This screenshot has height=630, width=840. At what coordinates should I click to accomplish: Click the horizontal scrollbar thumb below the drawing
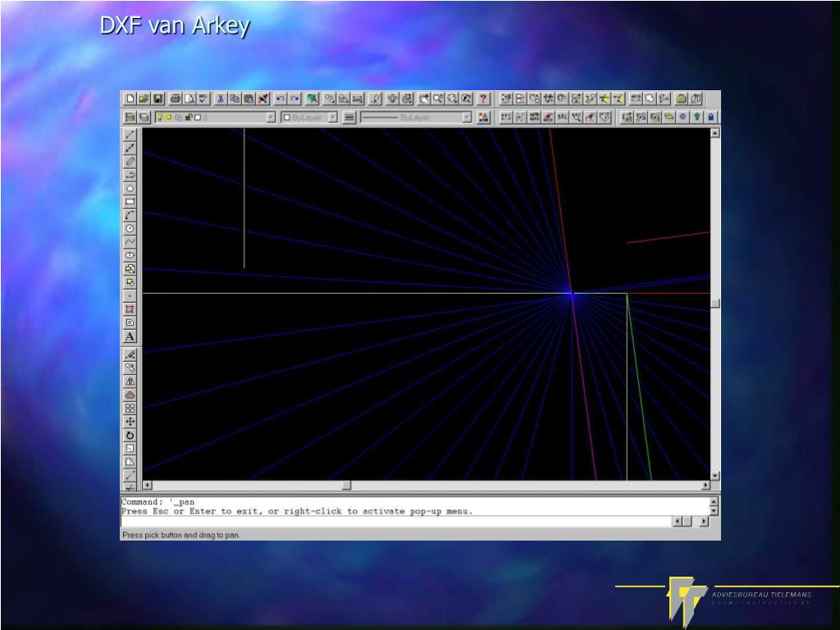point(347,486)
